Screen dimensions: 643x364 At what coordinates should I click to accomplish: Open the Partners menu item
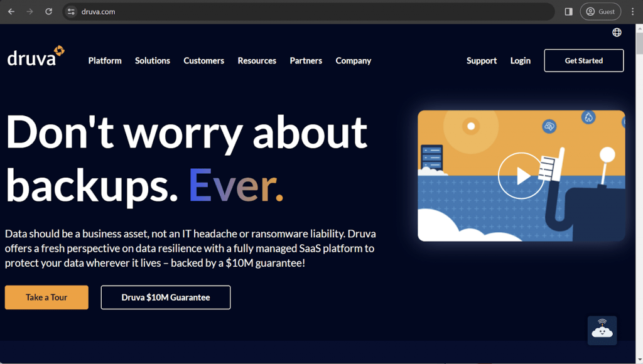click(x=306, y=61)
